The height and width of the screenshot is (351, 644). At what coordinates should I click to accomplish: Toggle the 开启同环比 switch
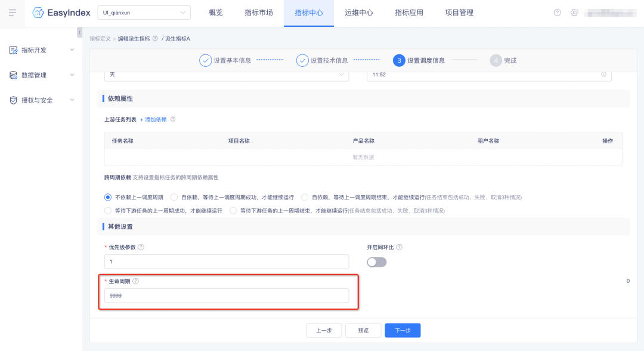377,262
